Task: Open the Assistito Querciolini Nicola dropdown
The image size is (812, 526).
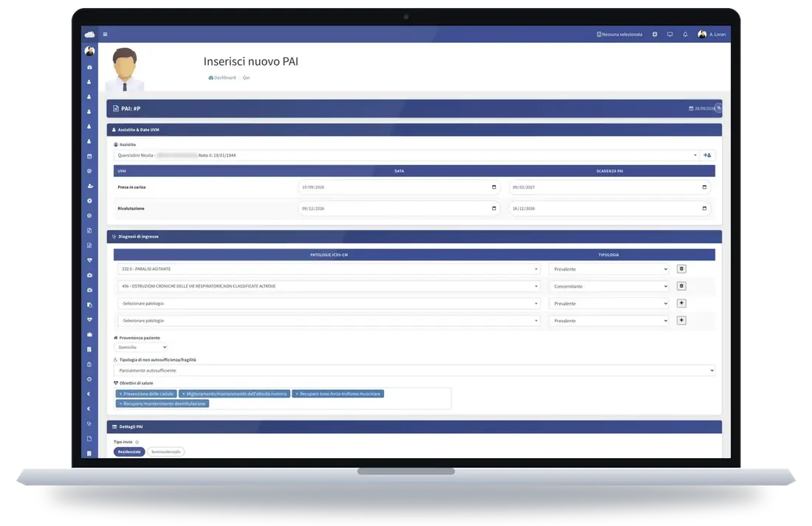Action: pyautogui.click(x=407, y=156)
